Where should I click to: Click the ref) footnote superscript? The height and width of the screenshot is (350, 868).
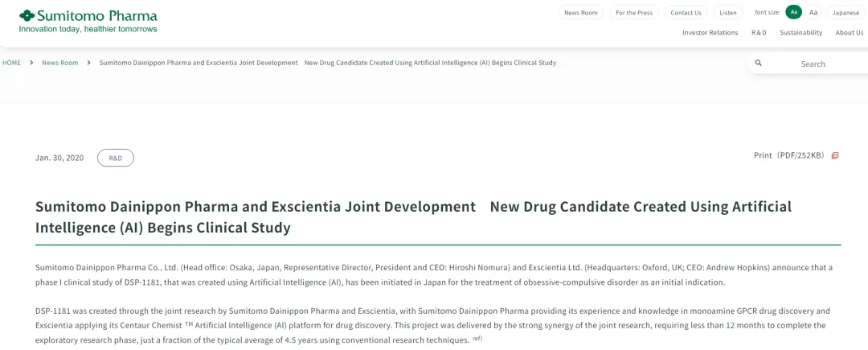point(477,338)
